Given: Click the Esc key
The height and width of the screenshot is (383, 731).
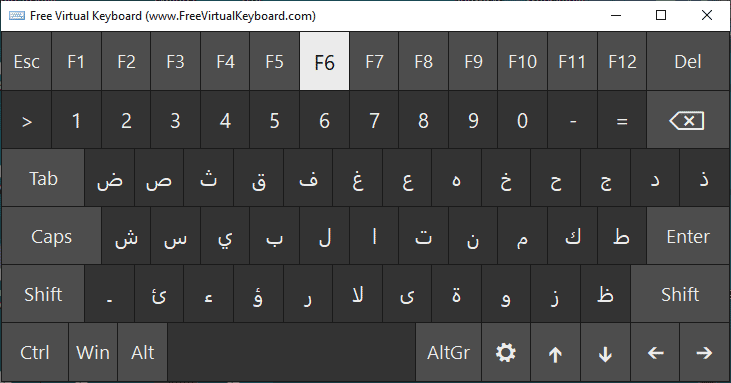Looking at the screenshot, I should tap(27, 62).
